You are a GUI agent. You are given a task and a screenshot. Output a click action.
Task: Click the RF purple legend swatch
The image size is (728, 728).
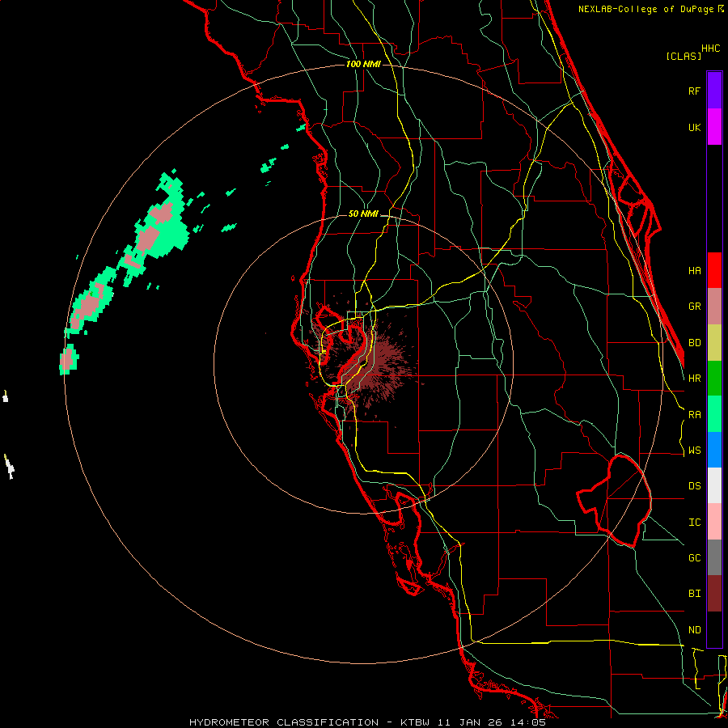click(x=714, y=91)
